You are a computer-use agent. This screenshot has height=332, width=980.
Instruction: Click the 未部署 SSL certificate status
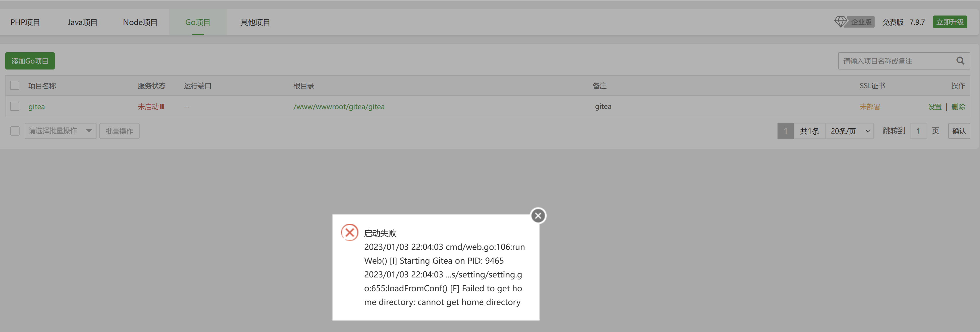pyautogui.click(x=870, y=107)
